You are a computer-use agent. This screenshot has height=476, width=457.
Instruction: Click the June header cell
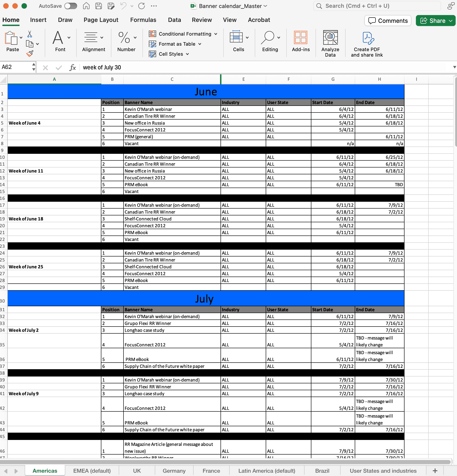point(206,92)
